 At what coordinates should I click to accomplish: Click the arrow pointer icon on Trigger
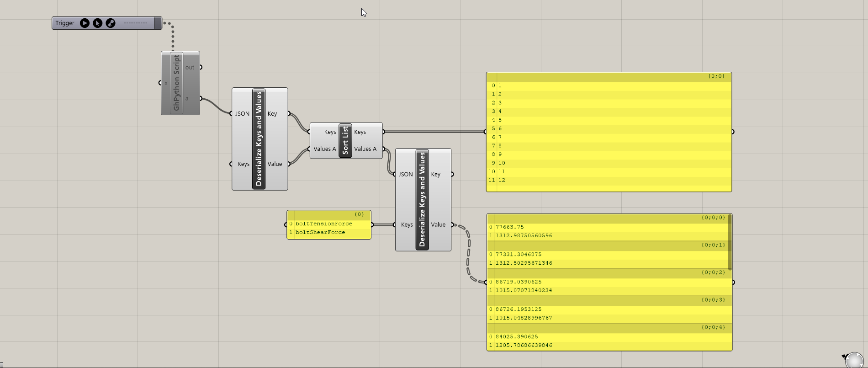[x=97, y=23]
